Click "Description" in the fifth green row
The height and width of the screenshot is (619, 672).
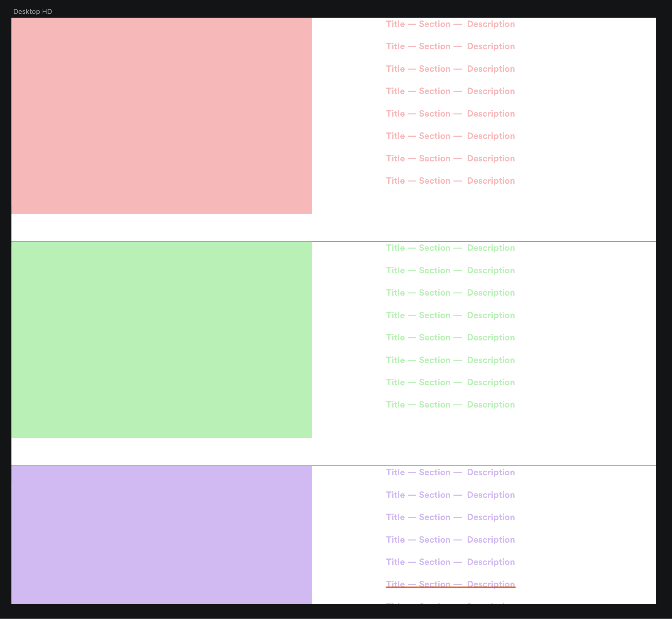pyautogui.click(x=491, y=338)
